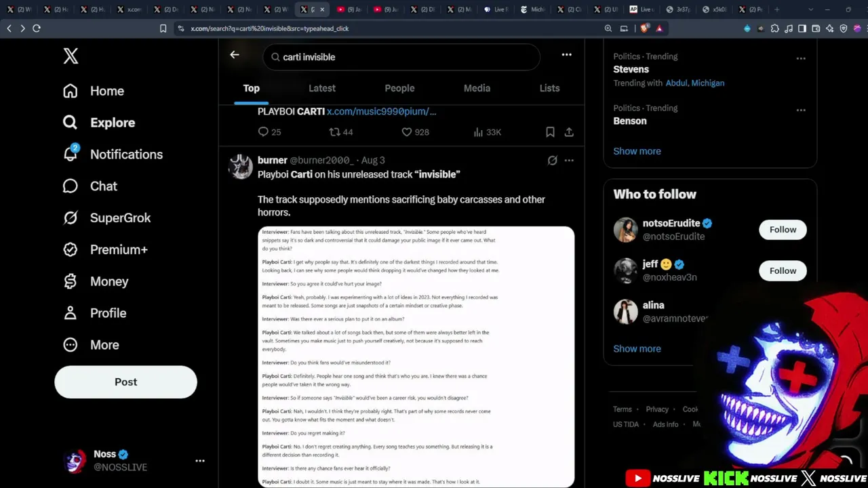
Task: Open the zoom magnifier in the address bar
Action: click(x=608, y=28)
